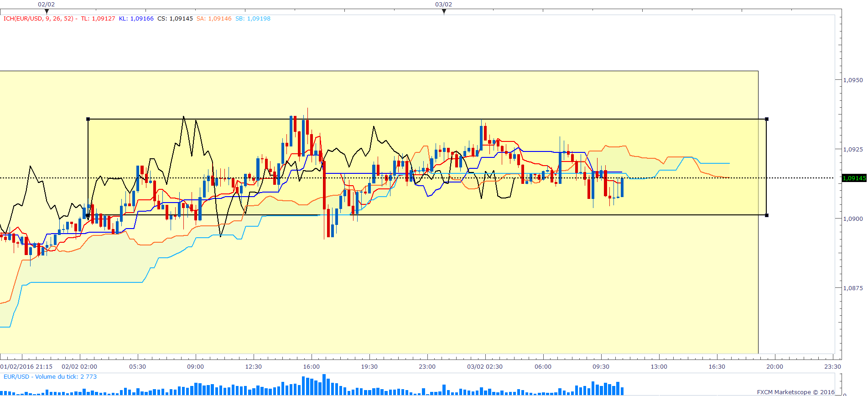Select the rectangle's top-right corner handle

point(767,119)
